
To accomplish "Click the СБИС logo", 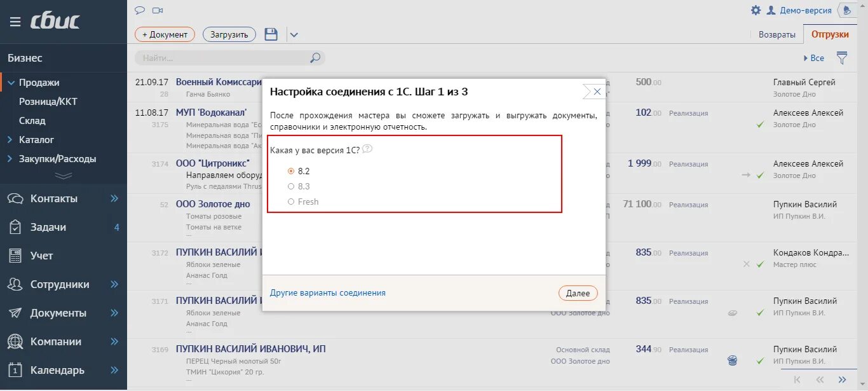I will [55, 21].
